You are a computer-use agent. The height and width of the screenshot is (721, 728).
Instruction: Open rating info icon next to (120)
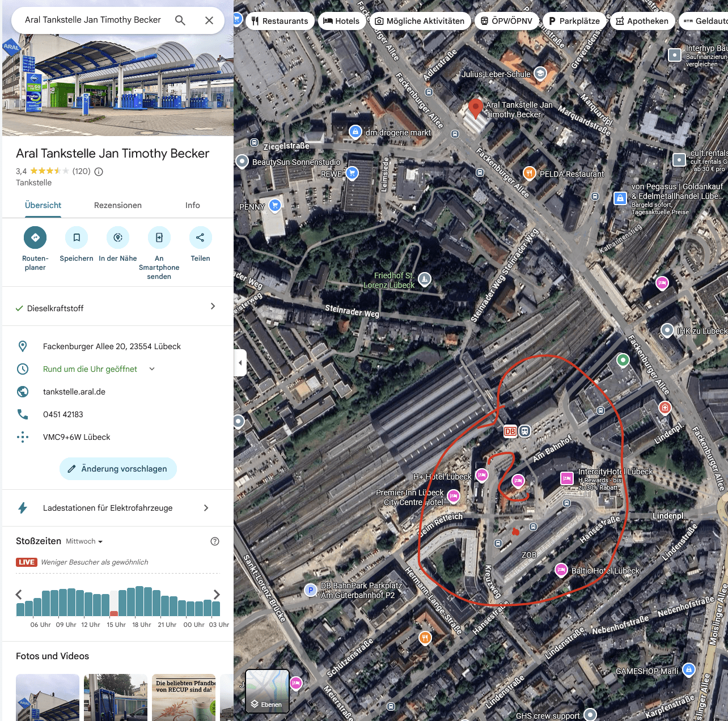click(99, 171)
